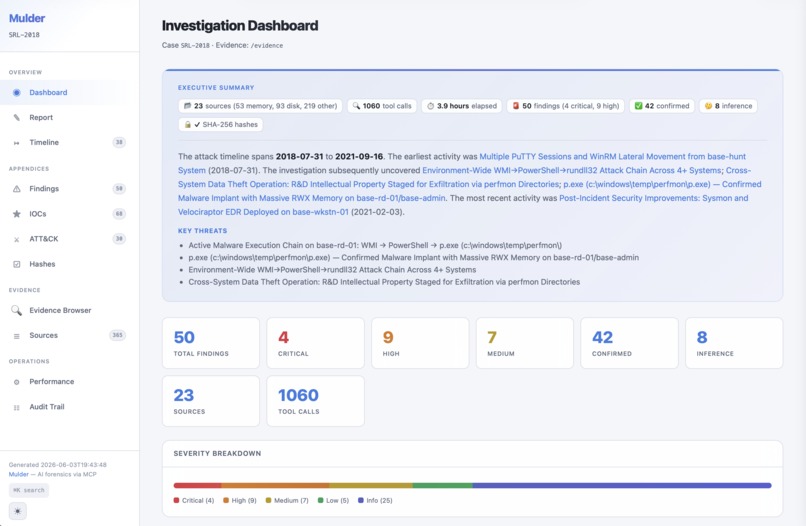Click the Medium (7) legend entry
Viewport: 806px width, 526px height.
point(287,500)
